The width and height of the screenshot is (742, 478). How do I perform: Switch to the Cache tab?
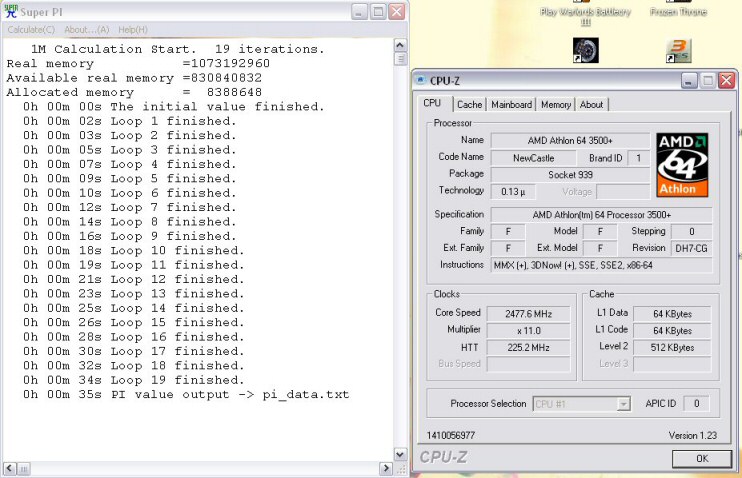tap(469, 105)
